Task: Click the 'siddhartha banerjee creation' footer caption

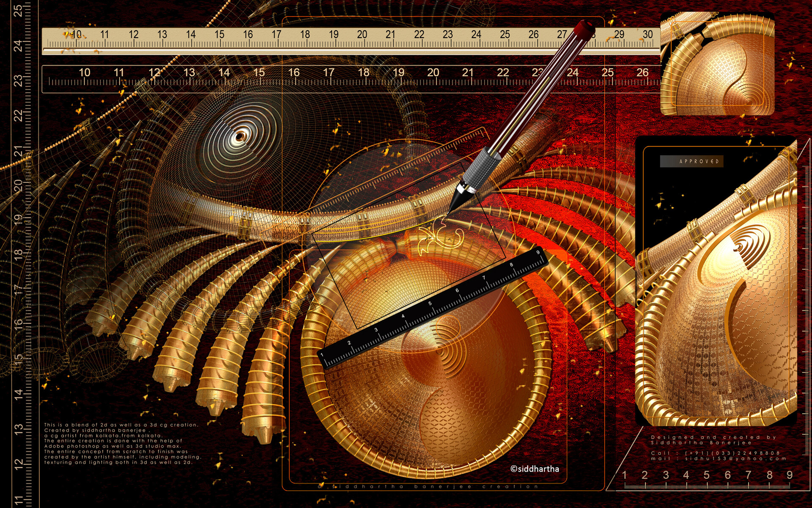Action: click(428, 486)
